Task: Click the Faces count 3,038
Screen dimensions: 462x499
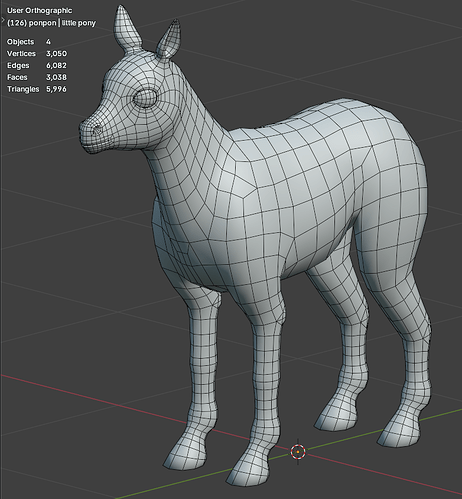Action: (x=56, y=77)
